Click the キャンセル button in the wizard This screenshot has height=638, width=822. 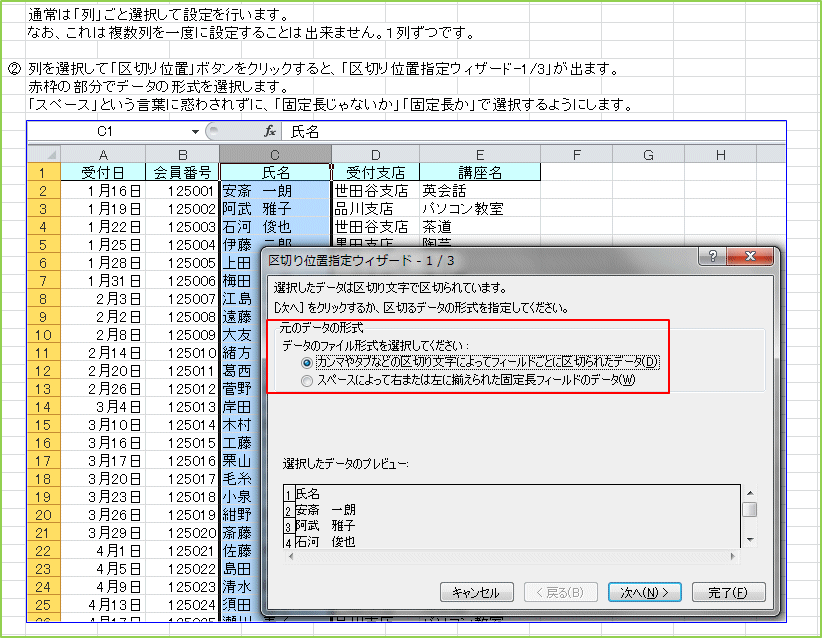tap(477, 592)
